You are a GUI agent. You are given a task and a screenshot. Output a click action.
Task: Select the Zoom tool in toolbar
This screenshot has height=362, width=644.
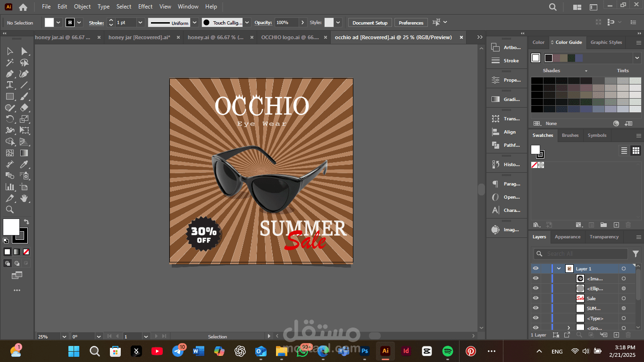coord(9,210)
